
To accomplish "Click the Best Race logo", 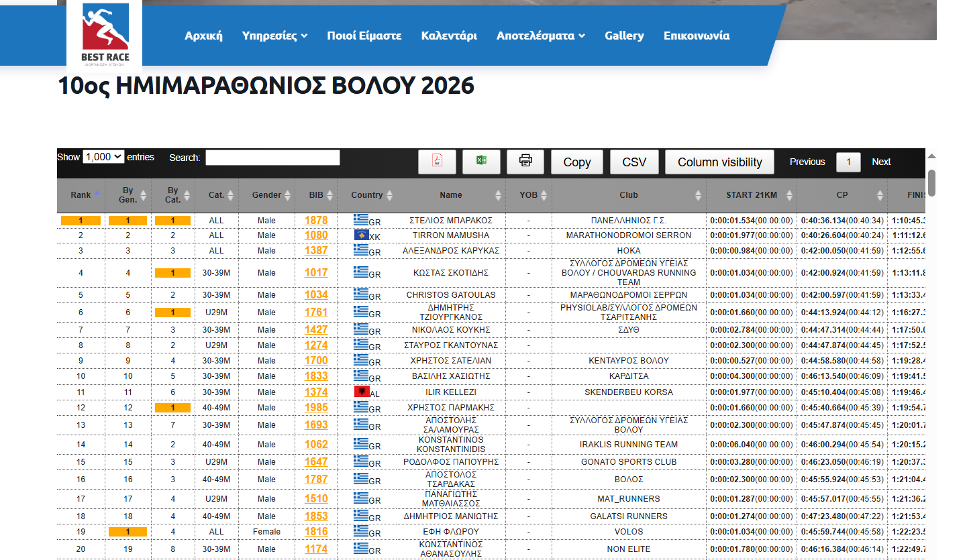I will (x=105, y=34).
